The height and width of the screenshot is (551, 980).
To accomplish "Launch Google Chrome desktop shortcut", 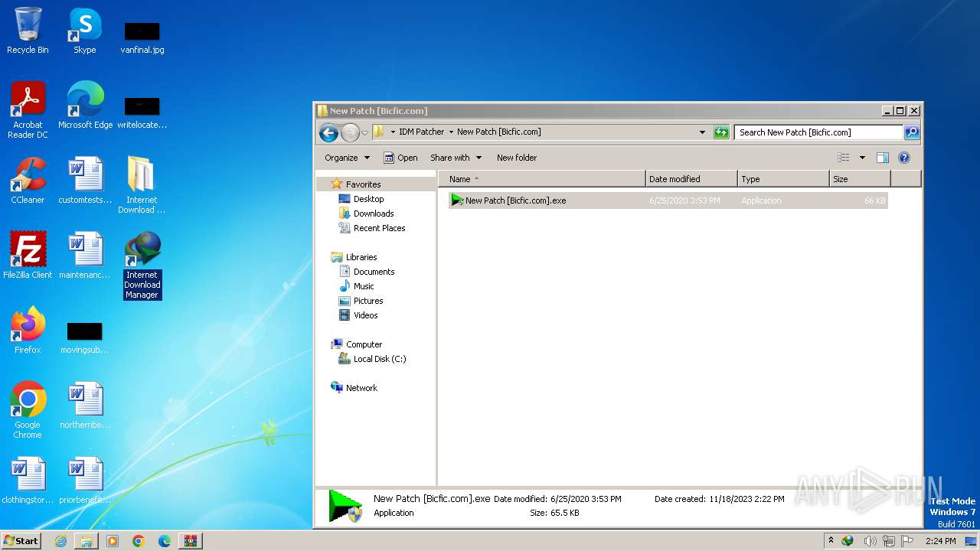I will 28,410.
